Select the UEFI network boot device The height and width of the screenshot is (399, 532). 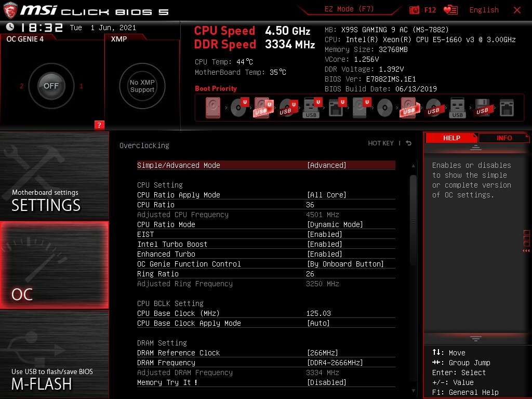pyautogui.click(x=337, y=108)
